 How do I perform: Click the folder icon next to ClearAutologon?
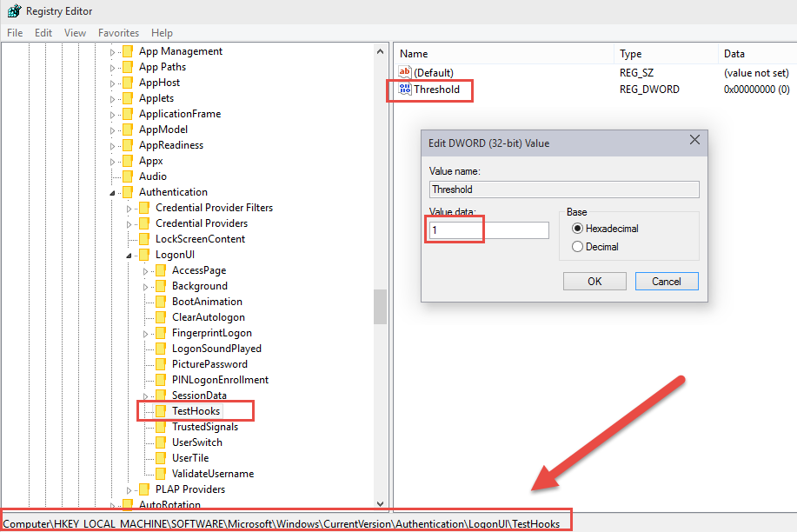pos(161,317)
